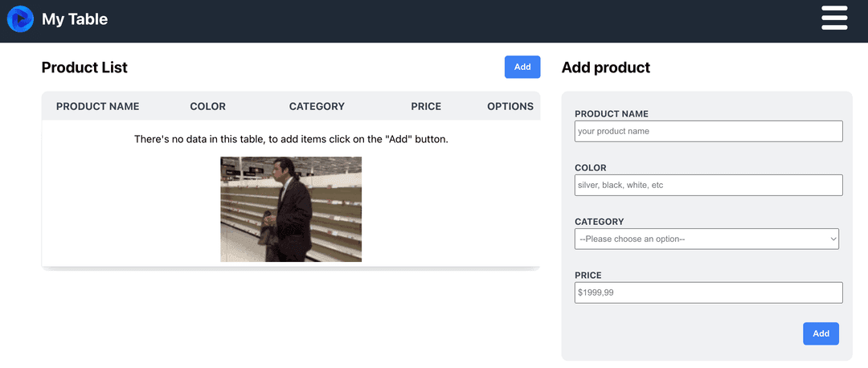Open the hamburger menu icon
This screenshot has width=868, height=368.
point(834,18)
